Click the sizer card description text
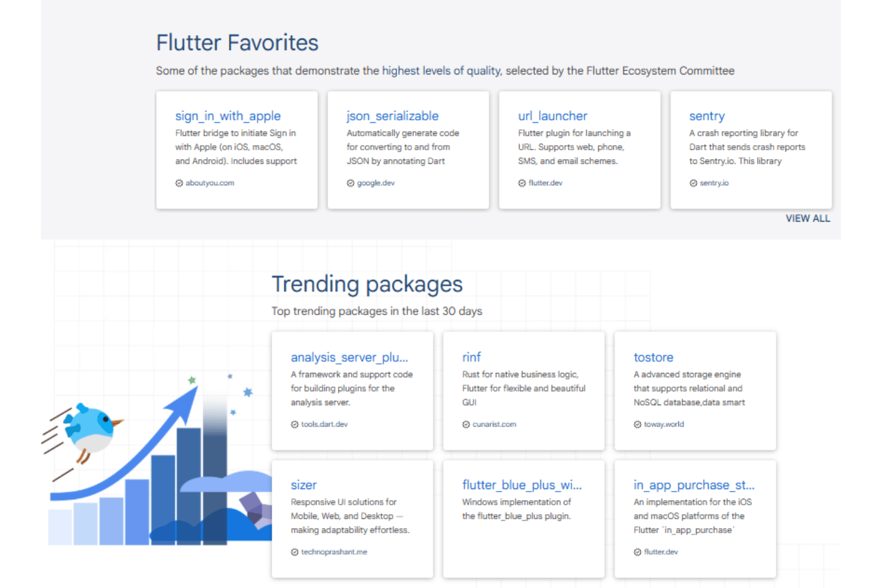The width and height of the screenshot is (882, 588). [350, 516]
